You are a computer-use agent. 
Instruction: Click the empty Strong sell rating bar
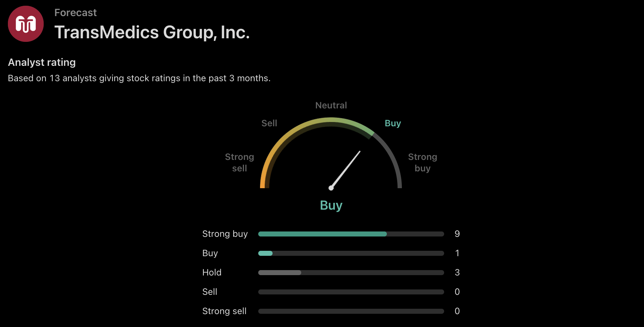[351, 311]
